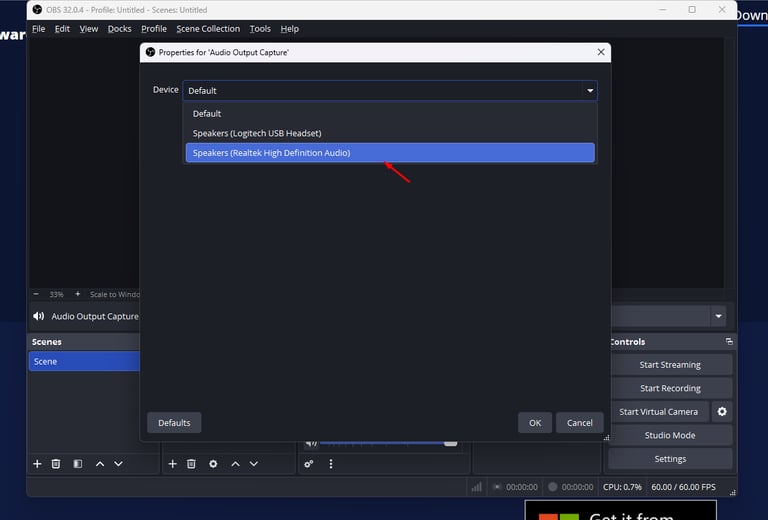The image size is (768, 520).
Task: Close the Audio Output Capture properties dialog
Action: click(x=601, y=52)
